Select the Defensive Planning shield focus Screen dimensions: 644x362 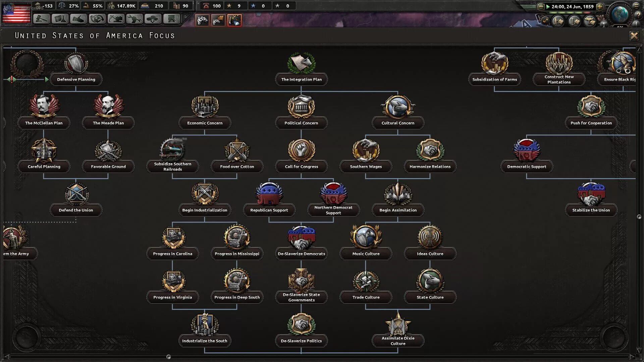pyautogui.click(x=76, y=63)
